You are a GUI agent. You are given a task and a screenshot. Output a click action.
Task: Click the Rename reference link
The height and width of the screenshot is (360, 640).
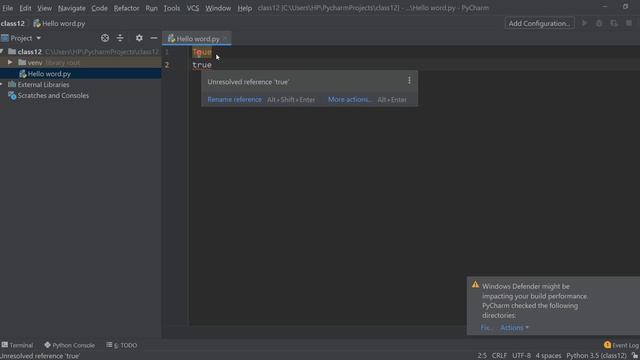[234, 100]
